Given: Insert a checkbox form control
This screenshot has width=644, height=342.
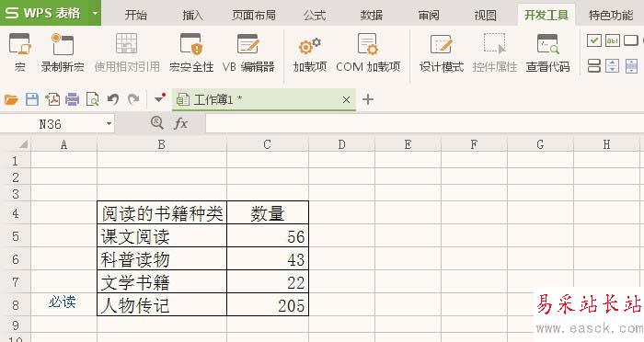Looking at the screenshot, I should tap(594, 40).
